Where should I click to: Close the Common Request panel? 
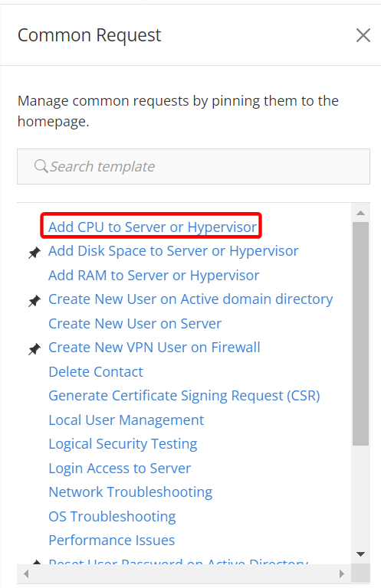point(363,35)
